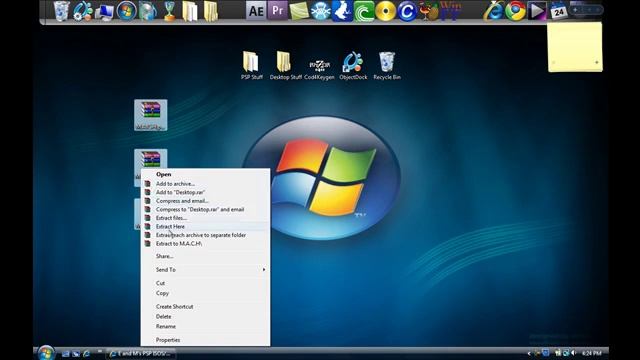This screenshot has width=640, height=360.
Task: Click the blue C circle dock icon
Action: [x=407, y=11]
